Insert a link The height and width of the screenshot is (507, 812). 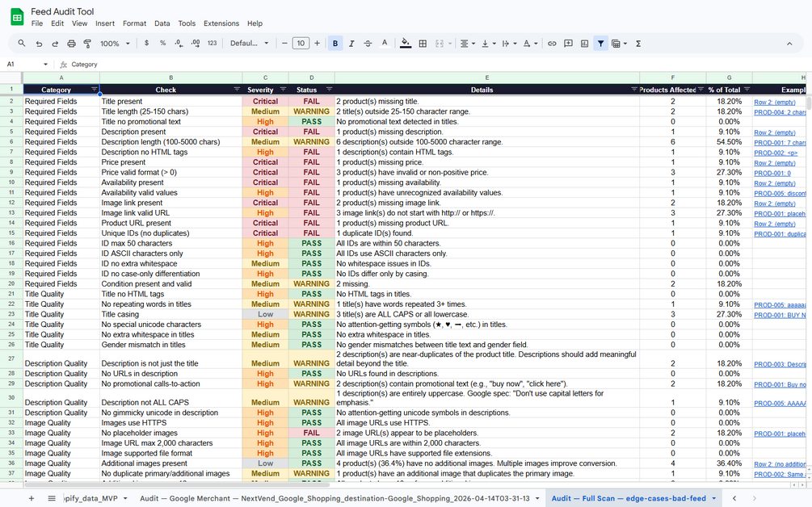[x=552, y=44]
